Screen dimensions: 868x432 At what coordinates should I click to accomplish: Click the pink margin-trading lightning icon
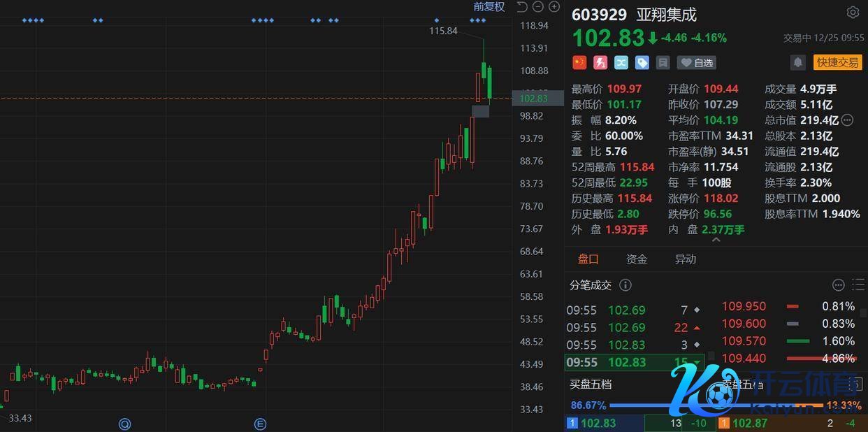coord(600,62)
